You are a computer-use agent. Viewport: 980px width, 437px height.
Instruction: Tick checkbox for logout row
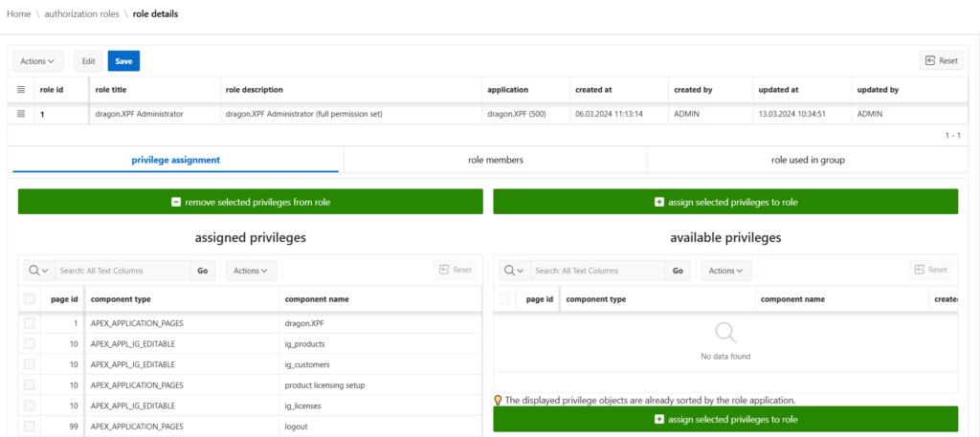pyautogui.click(x=30, y=426)
